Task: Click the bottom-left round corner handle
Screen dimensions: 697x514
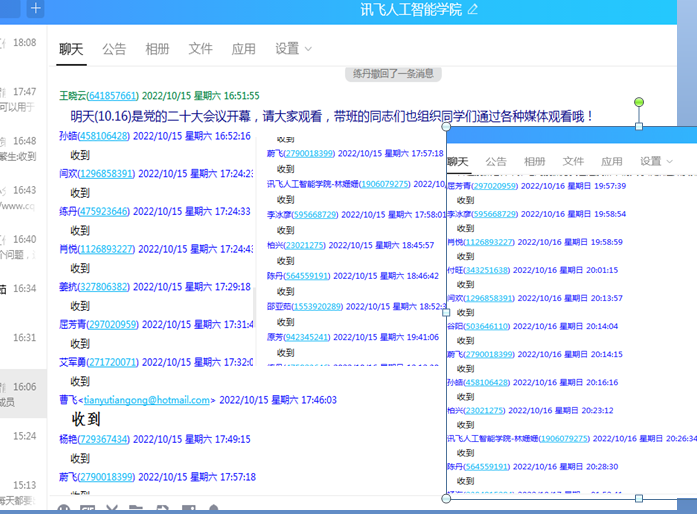Action: click(446, 498)
